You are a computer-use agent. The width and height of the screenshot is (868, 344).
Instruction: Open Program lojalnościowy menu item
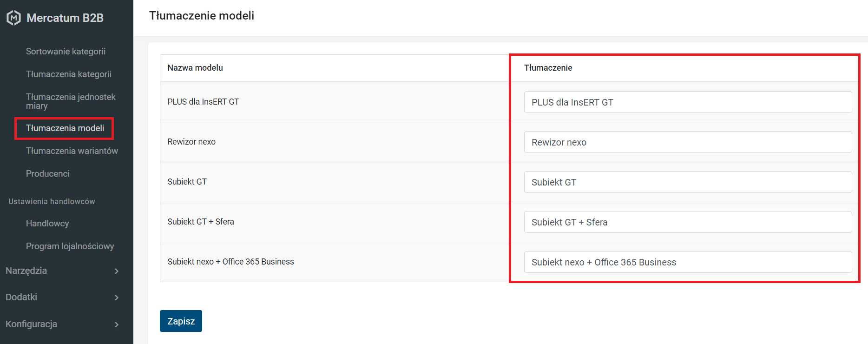point(70,246)
